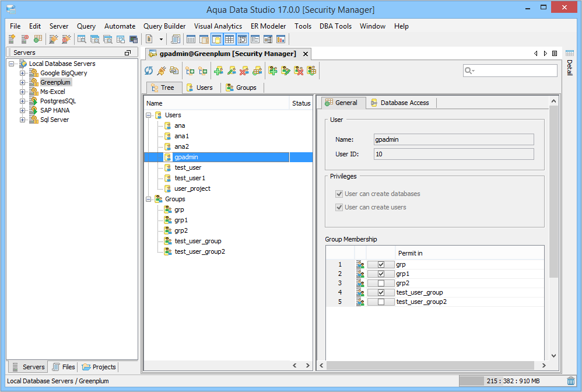582x392 pixels.
Task: Expand the Ms-Excel server node
Action: click(23, 92)
